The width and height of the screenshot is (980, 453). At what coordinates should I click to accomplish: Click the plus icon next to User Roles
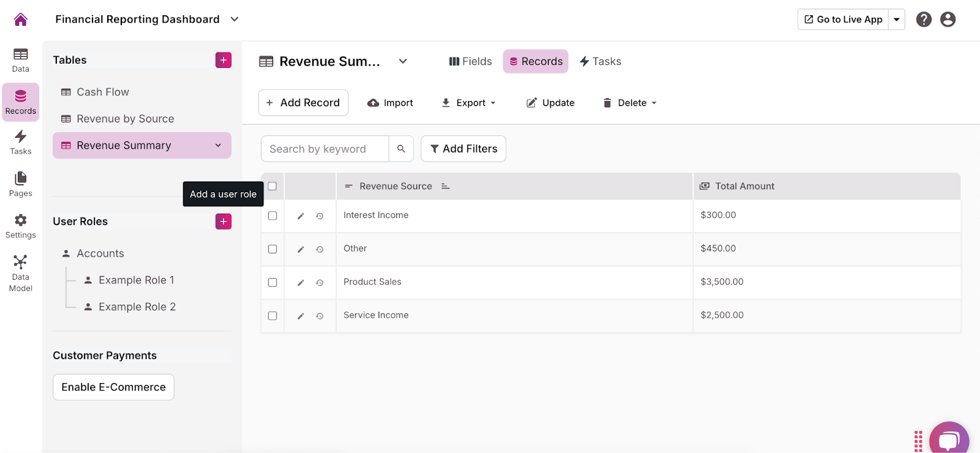click(224, 222)
